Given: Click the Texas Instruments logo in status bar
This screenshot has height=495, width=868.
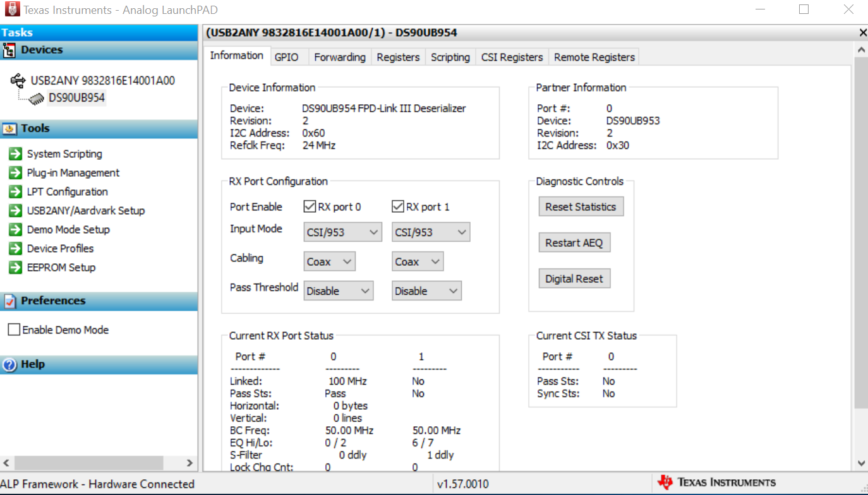Looking at the screenshot, I should (665, 482).
